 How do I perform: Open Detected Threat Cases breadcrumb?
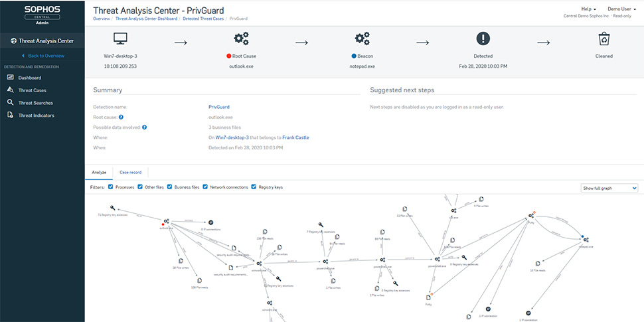203,19
